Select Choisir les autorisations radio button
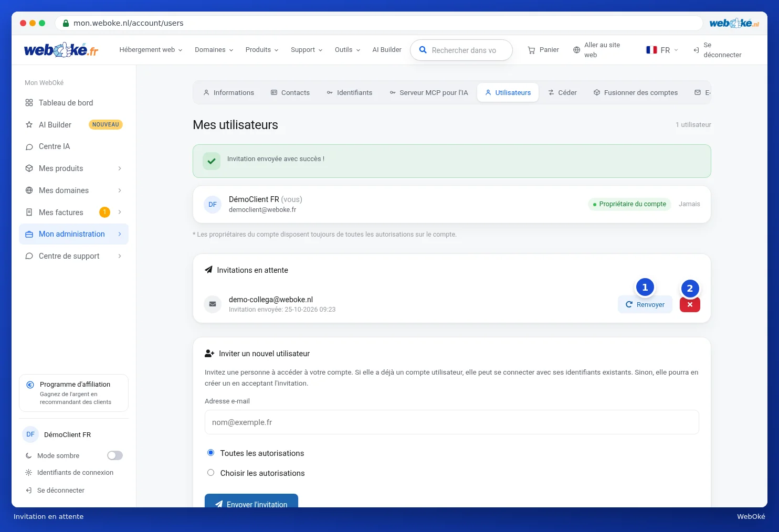Image resolution: width=779 pixels, height=532 pixels. click(x=210, y=472)
